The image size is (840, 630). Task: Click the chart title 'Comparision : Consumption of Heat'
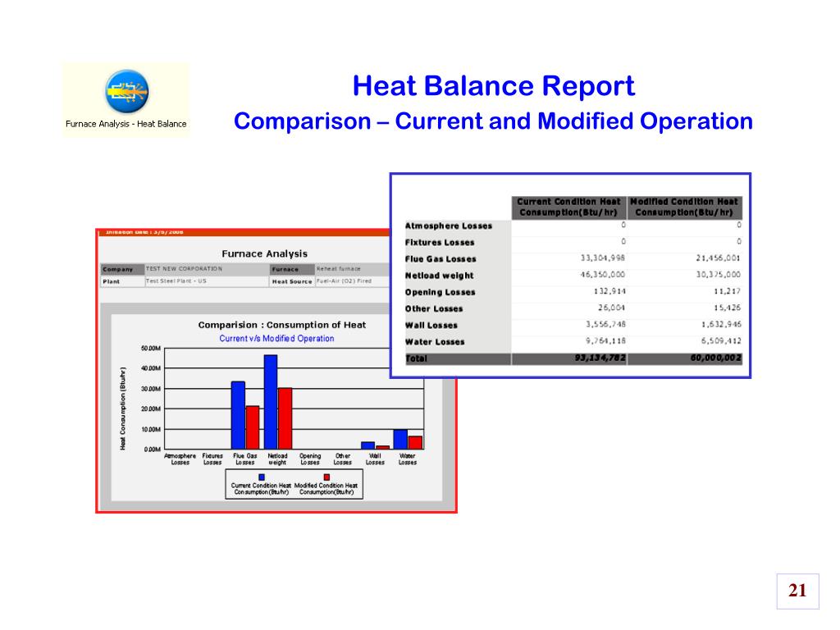tap(282, 325)
